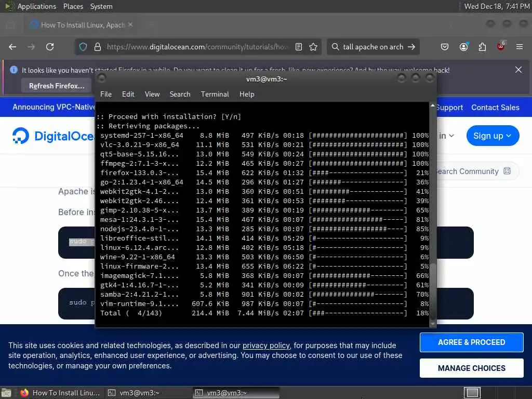532x399 pixels.
Task: Click terminal scrollbar up arrow
Action: 433,106
